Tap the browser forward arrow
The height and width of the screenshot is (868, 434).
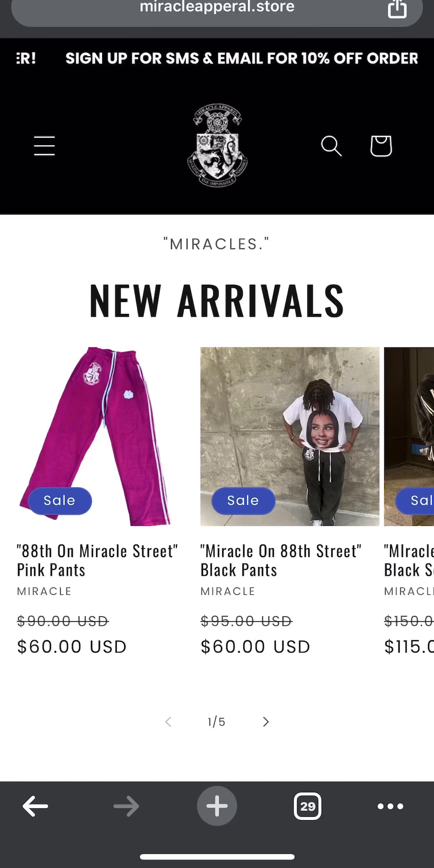(126, 806)
